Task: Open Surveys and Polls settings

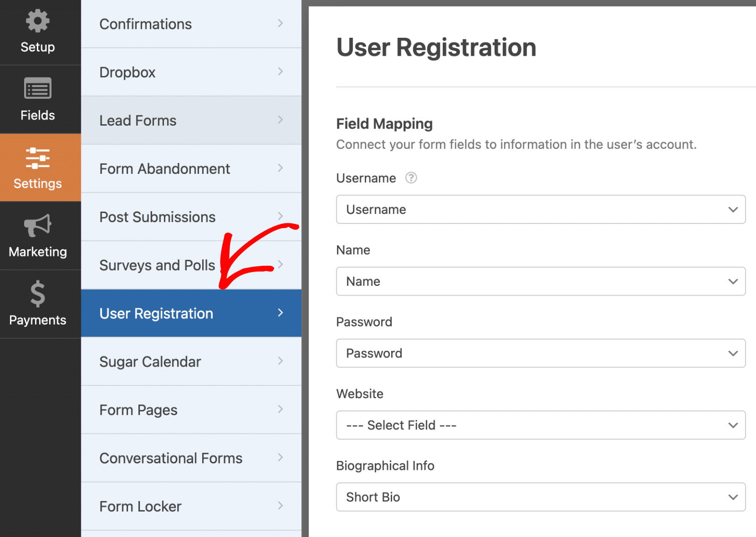Action: (x=191, y=265)
